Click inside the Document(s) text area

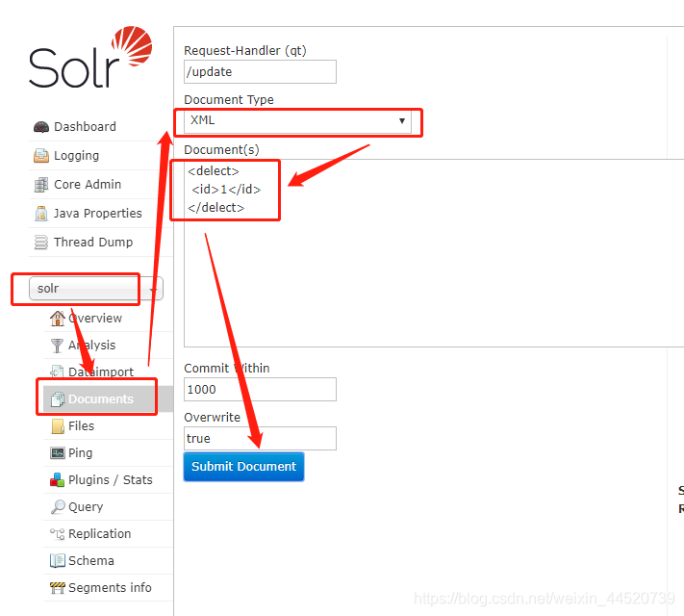[434, 253]
